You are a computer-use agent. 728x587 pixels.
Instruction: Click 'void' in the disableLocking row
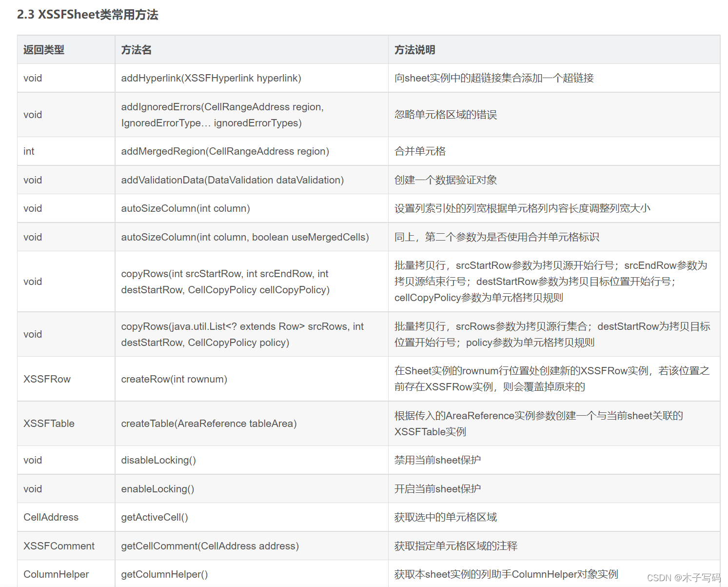(x=33, y=460)
